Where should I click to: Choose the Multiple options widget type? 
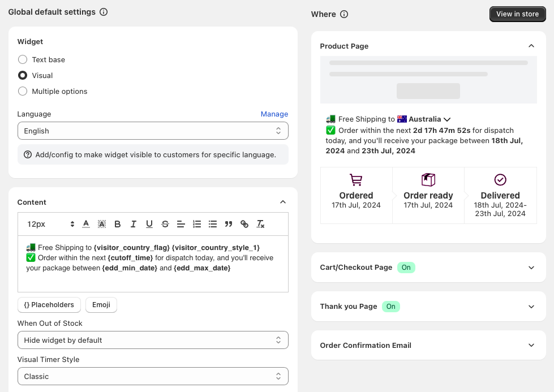[23, 91]
